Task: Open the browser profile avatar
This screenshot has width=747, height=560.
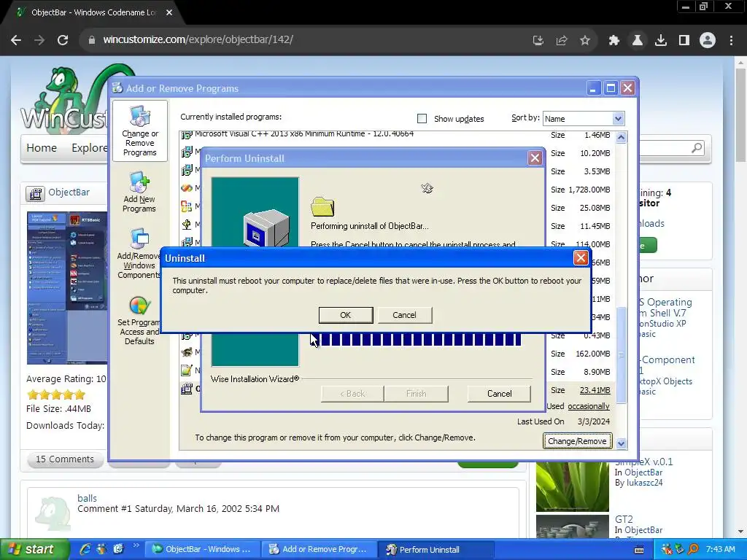Action: click(x=708, y=41)
